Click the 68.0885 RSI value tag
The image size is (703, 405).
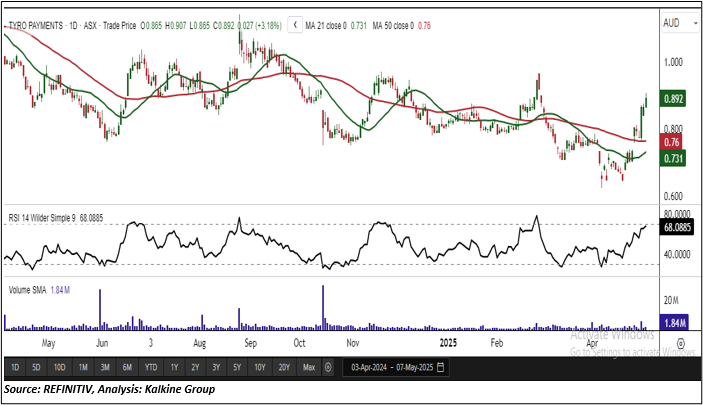(677, 227)
